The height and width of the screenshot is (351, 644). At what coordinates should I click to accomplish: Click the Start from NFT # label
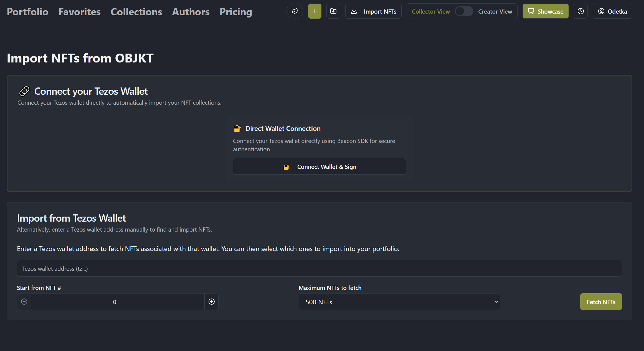pos(39,288)
